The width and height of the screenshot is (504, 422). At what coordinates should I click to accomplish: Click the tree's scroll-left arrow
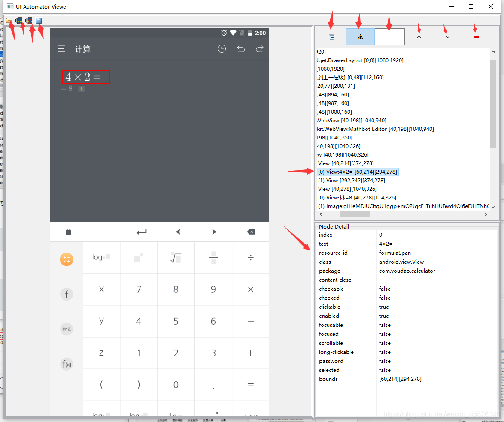pos(321,214)
